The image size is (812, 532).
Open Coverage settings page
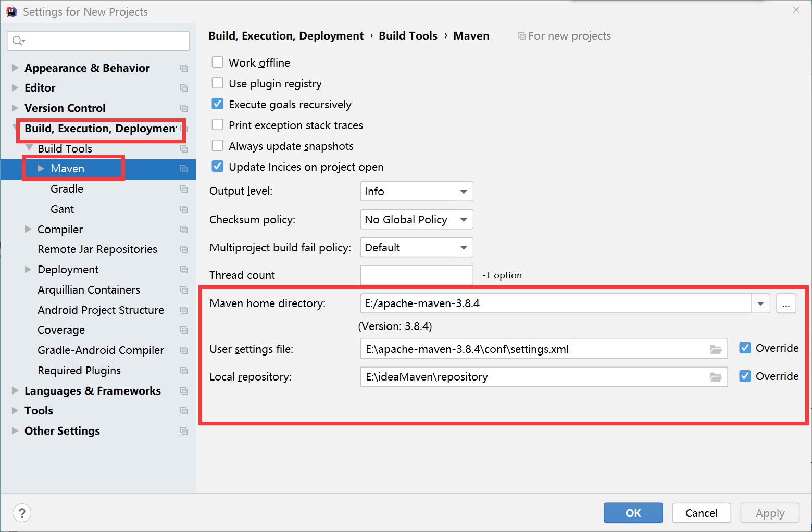click(61, 330)
